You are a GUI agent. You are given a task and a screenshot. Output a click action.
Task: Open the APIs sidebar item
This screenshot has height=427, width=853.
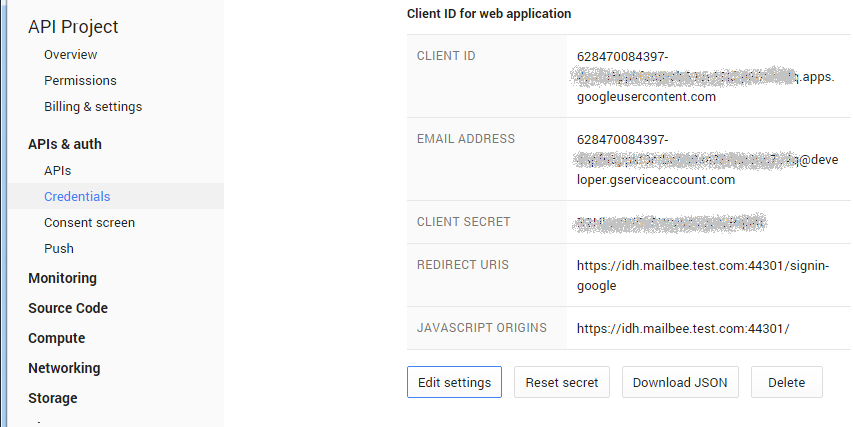58,171
